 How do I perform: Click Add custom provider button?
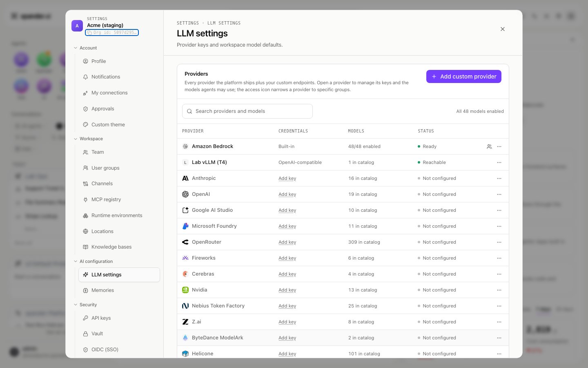click(464, 76)
